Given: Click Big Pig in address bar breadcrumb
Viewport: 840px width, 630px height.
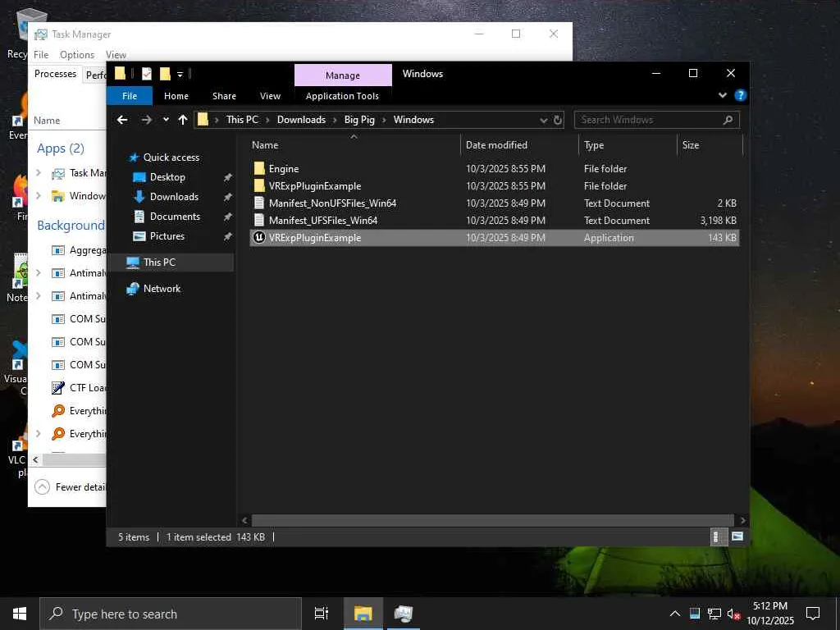Looking at the screenshot, I should coord(359,120).
